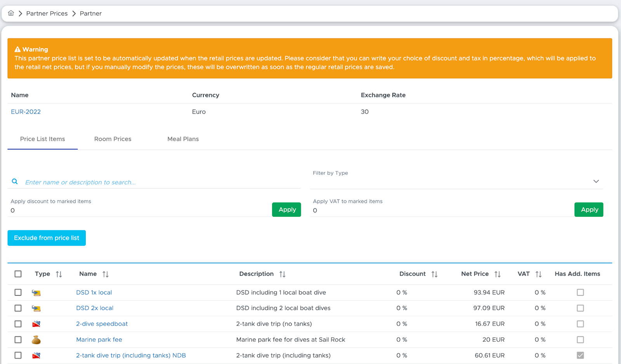Apply discount to marked items button
The width and height of the screenshot is (621, 364).
(x=286, y=209)
